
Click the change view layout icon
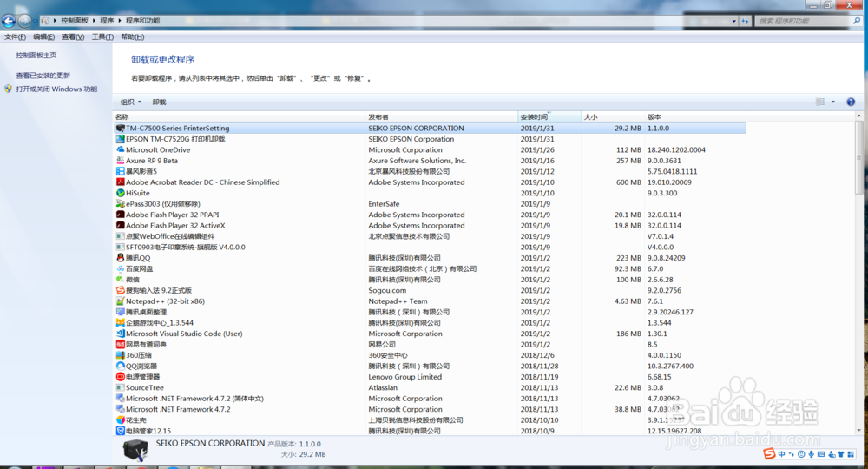click(x=820, y=102)
